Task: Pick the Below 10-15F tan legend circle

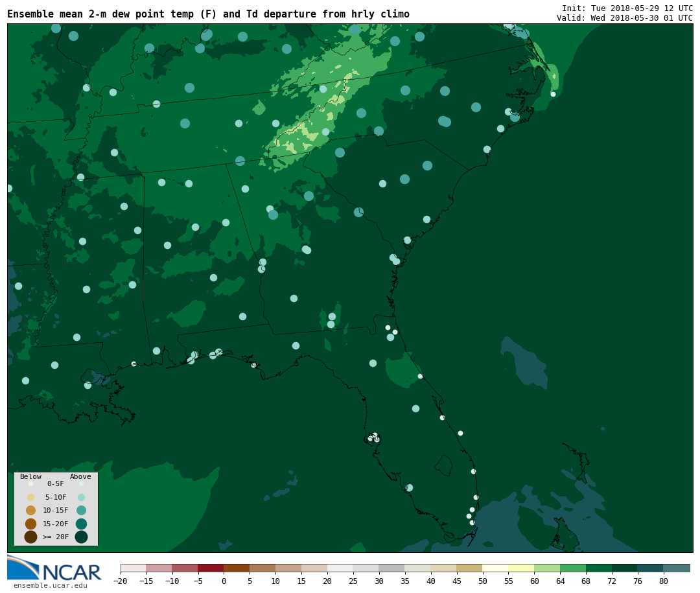Action: [x=30, y=510]
